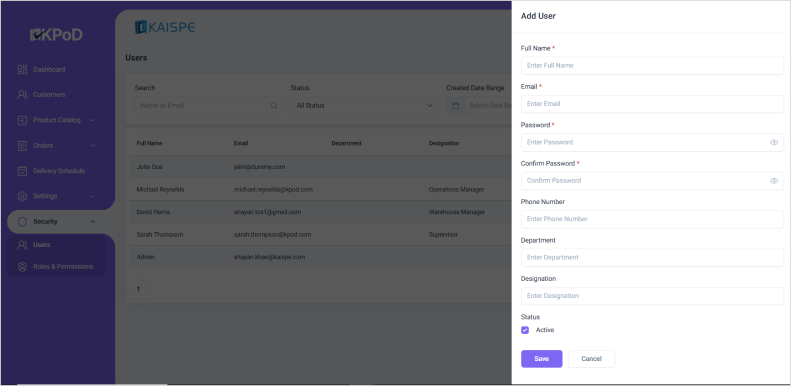This screenshot has width=791, height=386.
Task: Open Customers from the sidebar
Action: pos(49,95)
